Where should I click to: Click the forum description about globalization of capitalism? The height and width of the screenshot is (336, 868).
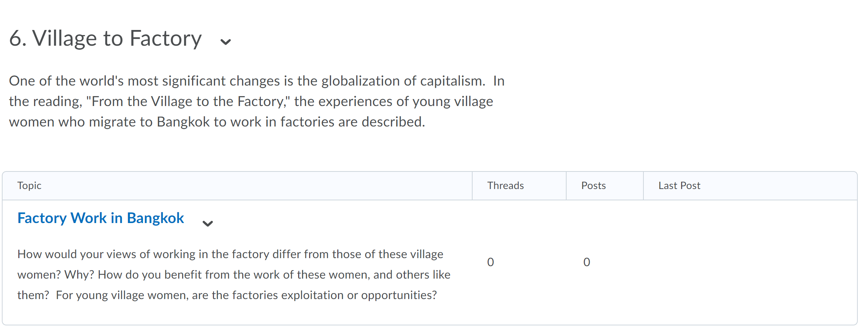(257, 101)
